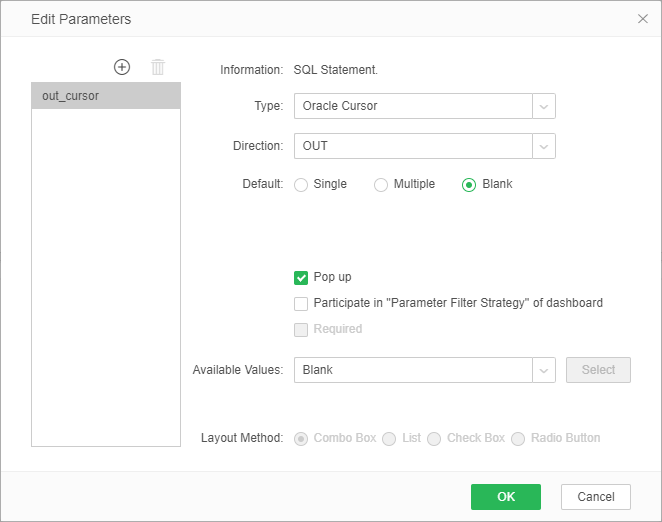Choose the Multiple default option
Screen dimensions: 662x522
point(381,185)
